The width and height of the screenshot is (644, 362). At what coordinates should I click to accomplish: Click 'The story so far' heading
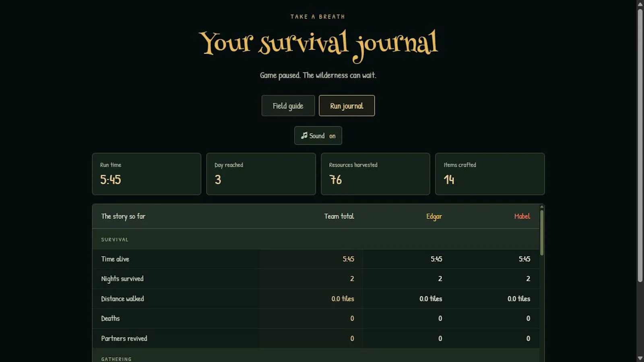tap(123, 216)
